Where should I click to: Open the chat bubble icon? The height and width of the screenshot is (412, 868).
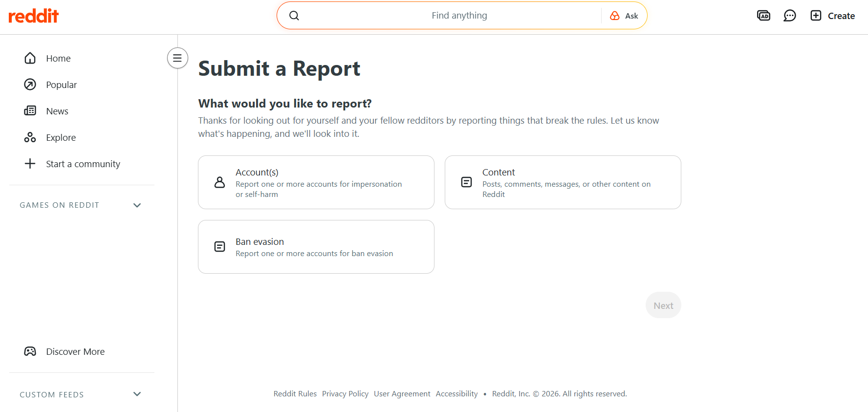coord(790,16)
